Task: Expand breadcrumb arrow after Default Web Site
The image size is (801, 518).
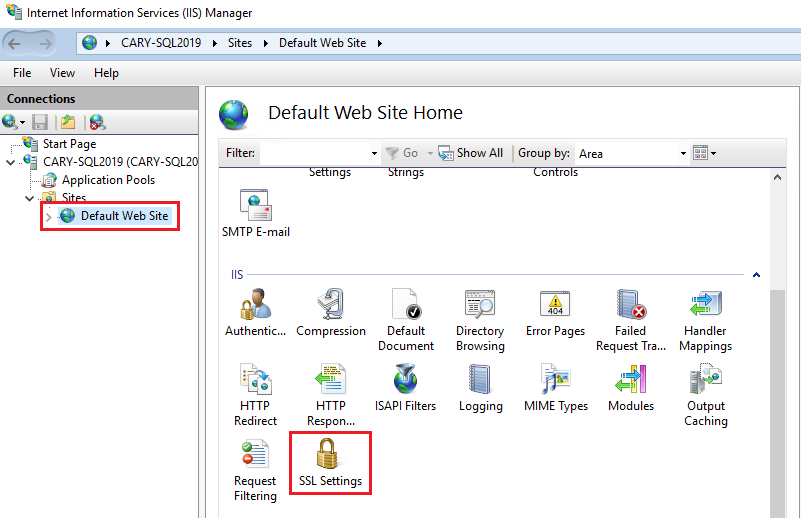Action: coord(380,43)
